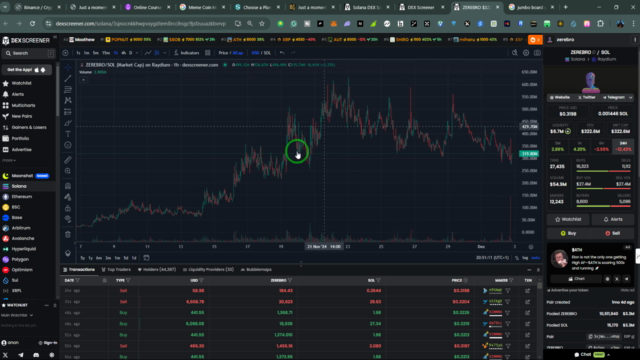Open the Transactions tab
Screen dimensions: 640x360
coord(78,270)
